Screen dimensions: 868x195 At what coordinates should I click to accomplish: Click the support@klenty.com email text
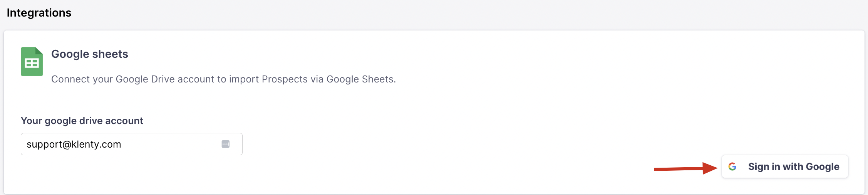tap(74, 144)
